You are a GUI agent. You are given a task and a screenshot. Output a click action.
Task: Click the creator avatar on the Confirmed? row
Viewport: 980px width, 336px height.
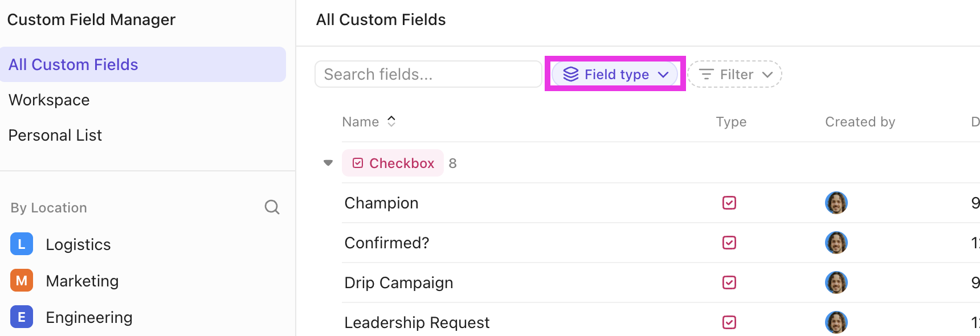coord(836,242)
